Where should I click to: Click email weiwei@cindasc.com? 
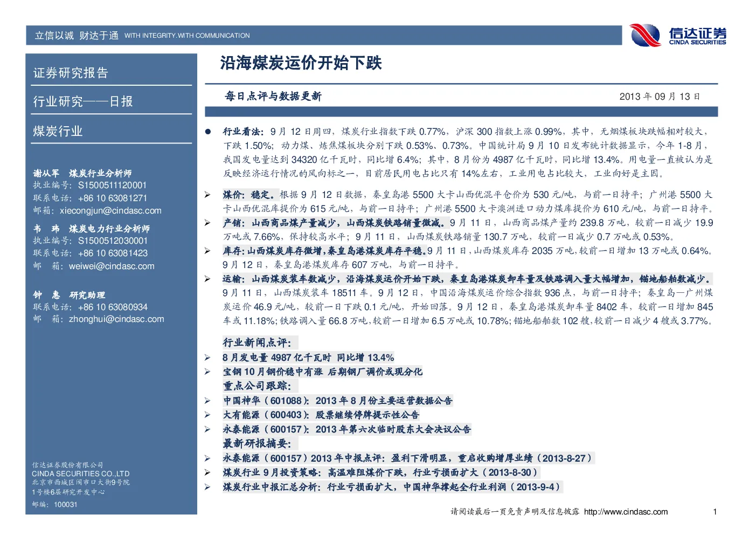point(112,266)
